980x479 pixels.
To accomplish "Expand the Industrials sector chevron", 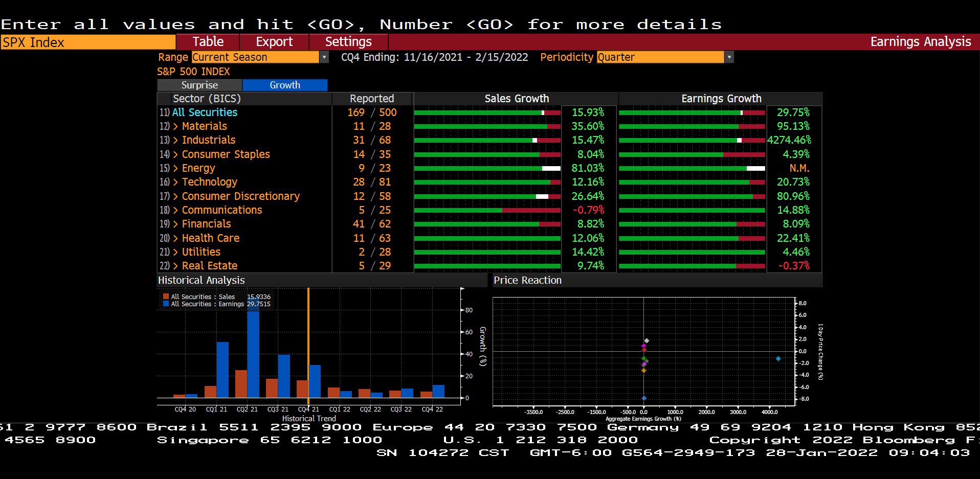I will pos(175,140).
